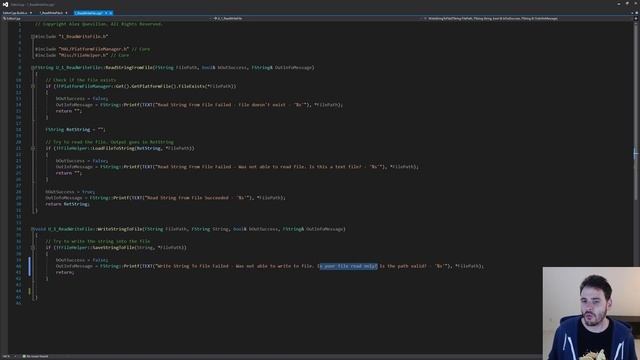Collapse the LoadFileToString if-block outlining

click(x=33, y=149)
